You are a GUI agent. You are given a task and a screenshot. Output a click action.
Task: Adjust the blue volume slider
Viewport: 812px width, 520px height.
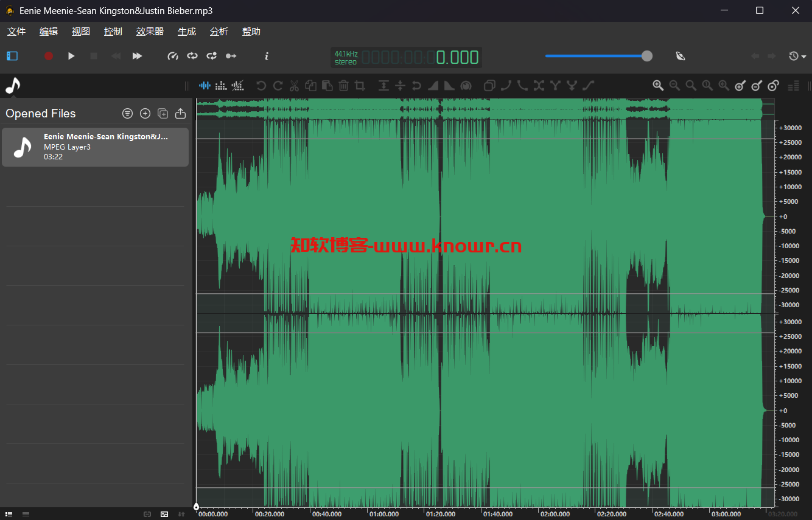(x=598, y=56)
